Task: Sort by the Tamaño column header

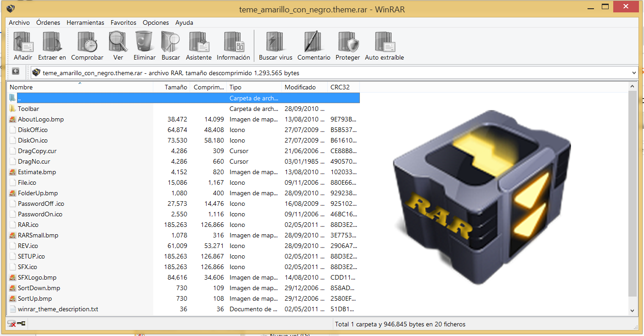Action: point(172,87)
